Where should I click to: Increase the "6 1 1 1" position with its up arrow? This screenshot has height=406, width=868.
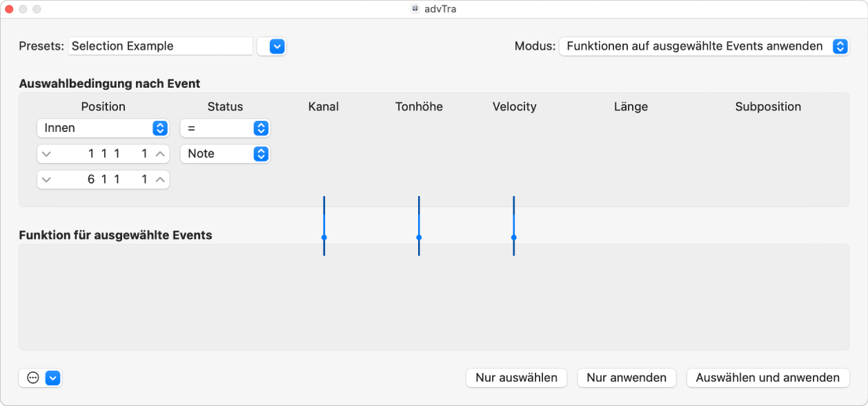click(x=159, y=179)
